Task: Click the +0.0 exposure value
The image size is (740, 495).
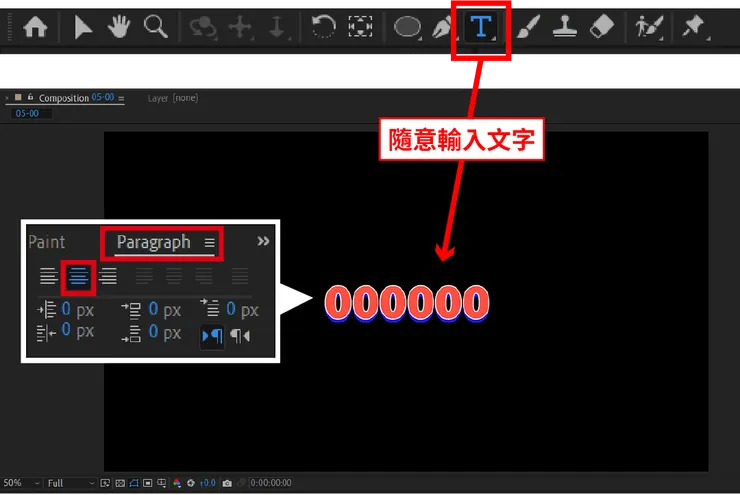Action: [208, 483]
